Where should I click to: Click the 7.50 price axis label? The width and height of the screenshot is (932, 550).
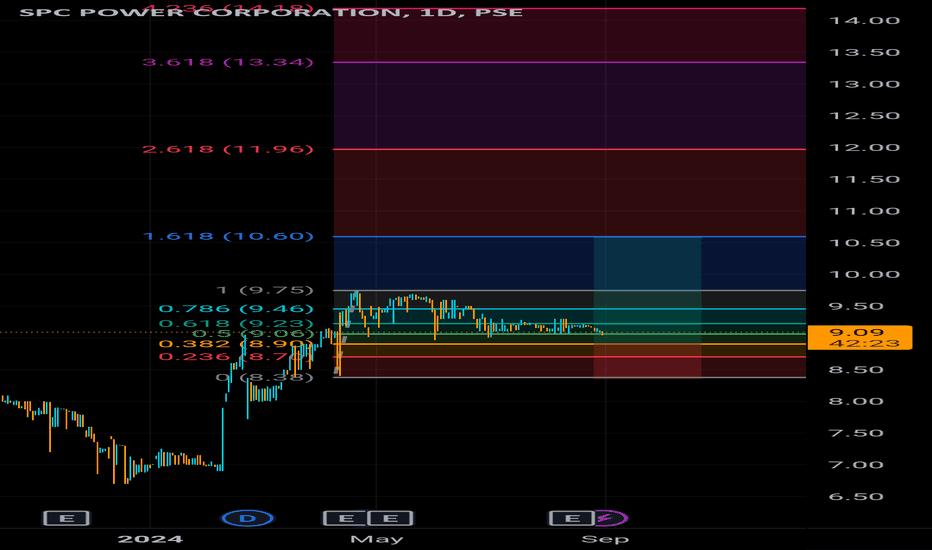click(856, 433)
